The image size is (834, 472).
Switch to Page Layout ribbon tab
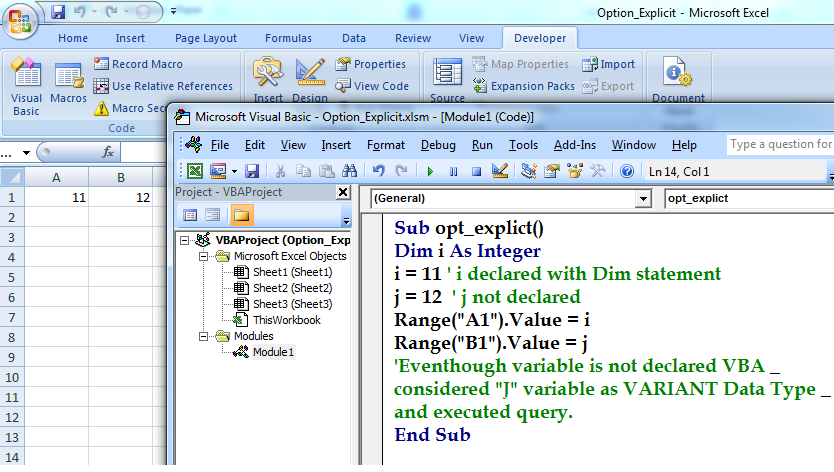point(206,38)
